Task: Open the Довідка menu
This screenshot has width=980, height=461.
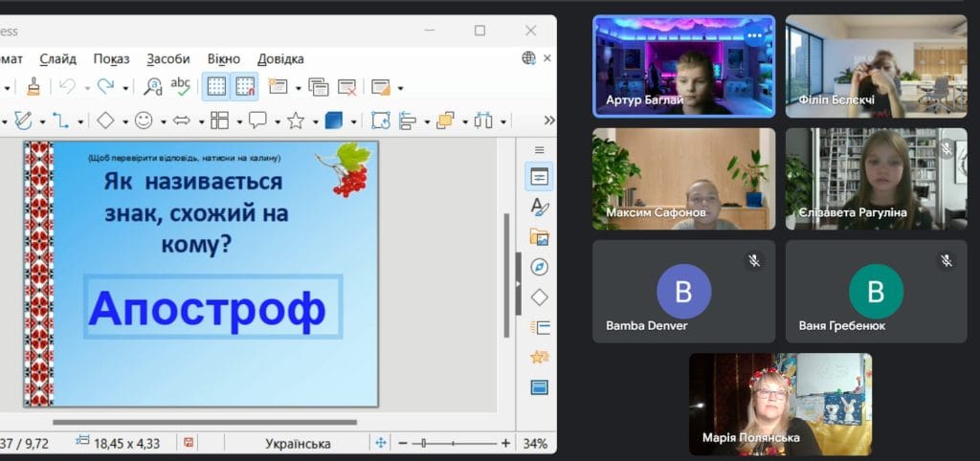Action: pyautogui.click(x=280, y=58)
